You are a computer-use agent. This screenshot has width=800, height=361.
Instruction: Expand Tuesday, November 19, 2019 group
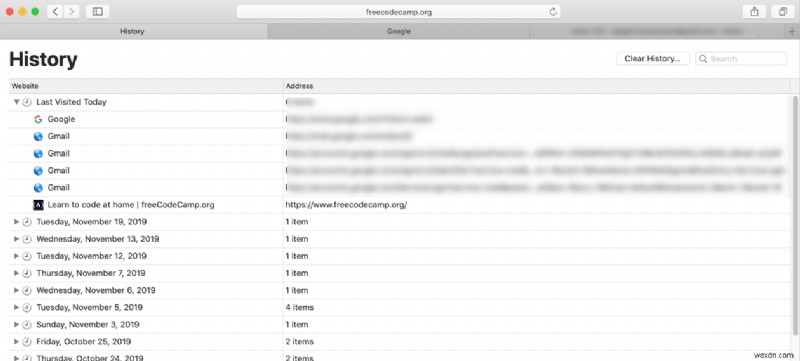tap(16, 222)
